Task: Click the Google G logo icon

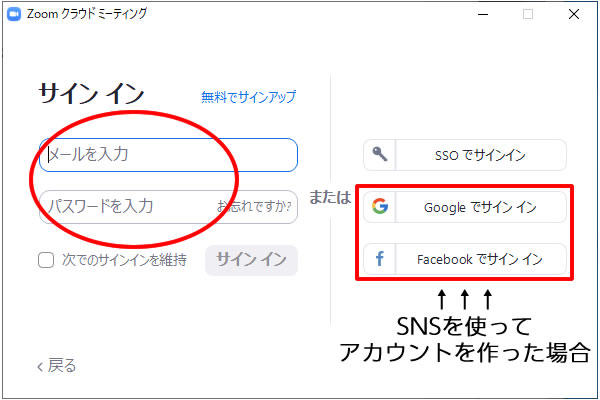Action: pyautogui.click(x=380, y=207)
